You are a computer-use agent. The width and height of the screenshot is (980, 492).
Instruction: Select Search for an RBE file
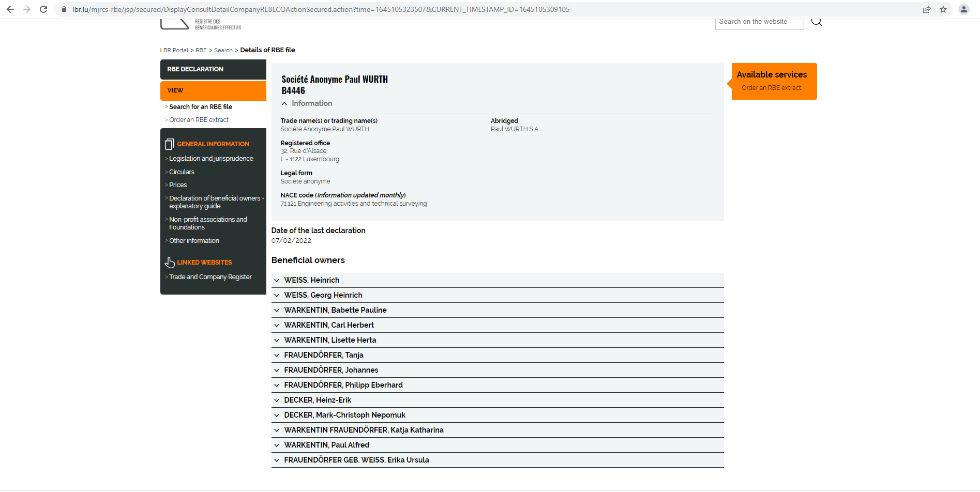point(201,107)
